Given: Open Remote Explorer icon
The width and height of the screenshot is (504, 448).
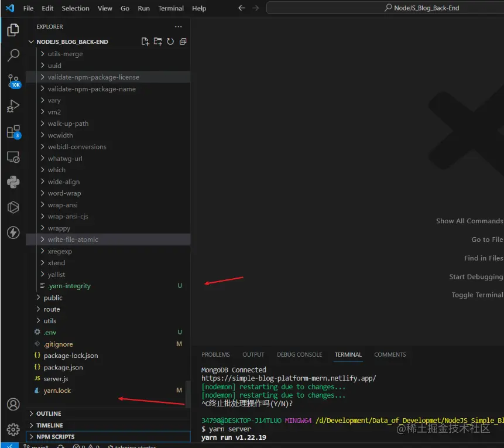Looking at the screenshot, I should tap(13, 157).
